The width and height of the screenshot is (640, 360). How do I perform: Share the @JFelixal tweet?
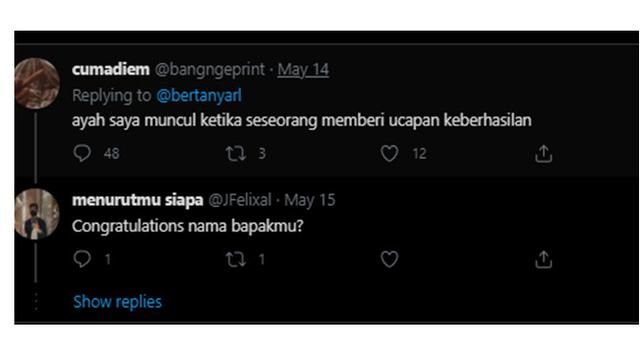543,260
